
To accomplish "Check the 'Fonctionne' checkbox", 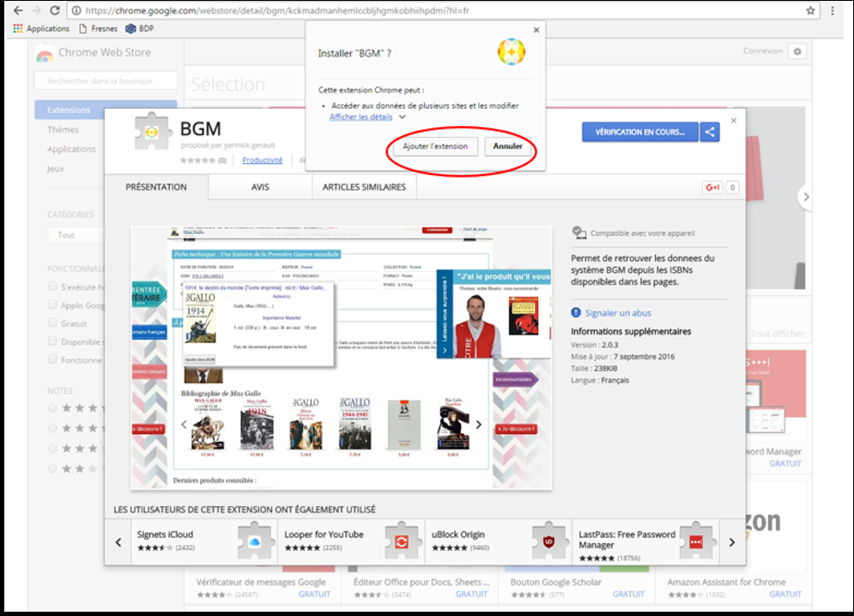I will coord(52,359).
